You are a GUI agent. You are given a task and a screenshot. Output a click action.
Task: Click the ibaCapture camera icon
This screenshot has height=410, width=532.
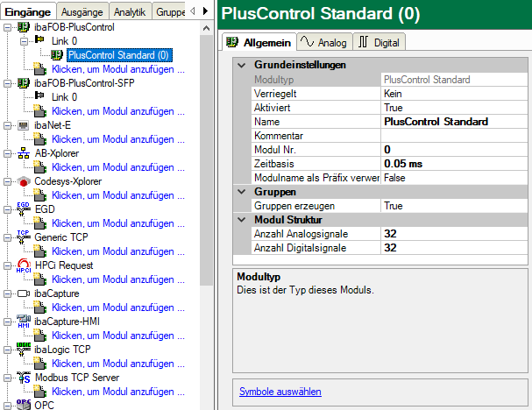(x=24, y=293)
